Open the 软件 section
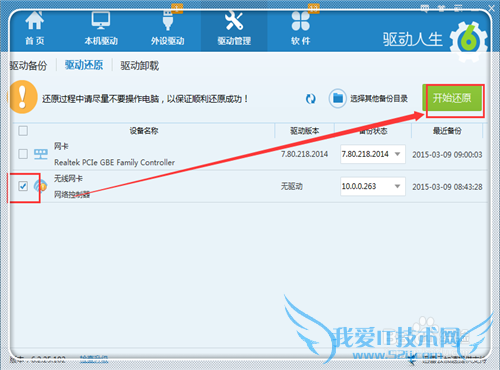The image size is (500, 370). click(301, 29)
